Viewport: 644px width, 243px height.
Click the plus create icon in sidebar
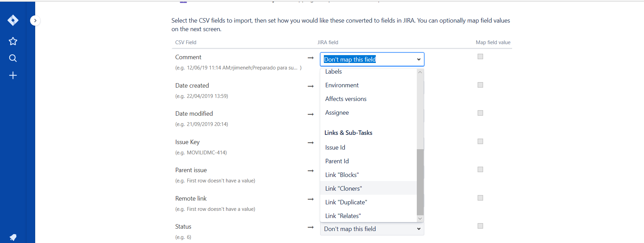[13, 75]
